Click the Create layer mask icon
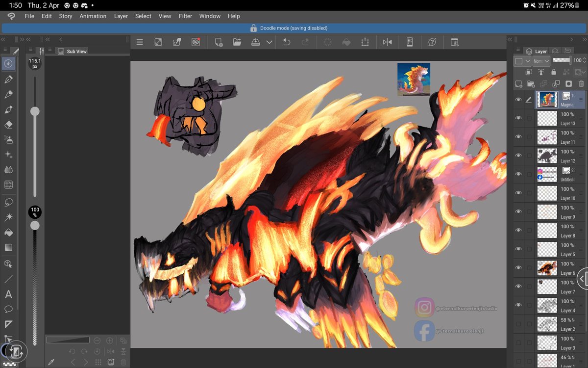The height and width of the screenshot is (368, 588). tap(568, 84)
